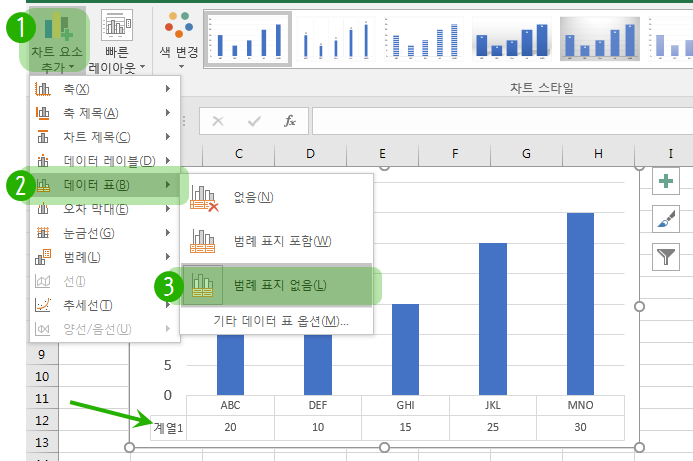Click into the formula bar input field
Screen dimensions: 693x461
tap(503, 121)
